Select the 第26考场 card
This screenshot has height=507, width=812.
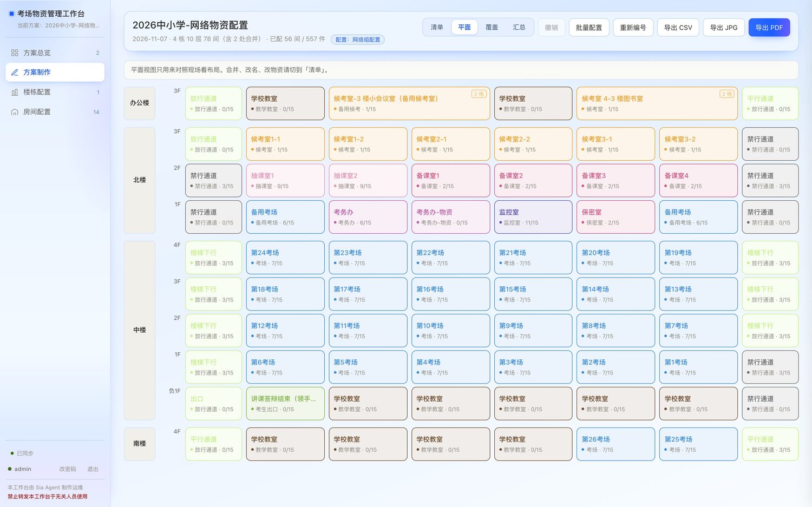616,444
